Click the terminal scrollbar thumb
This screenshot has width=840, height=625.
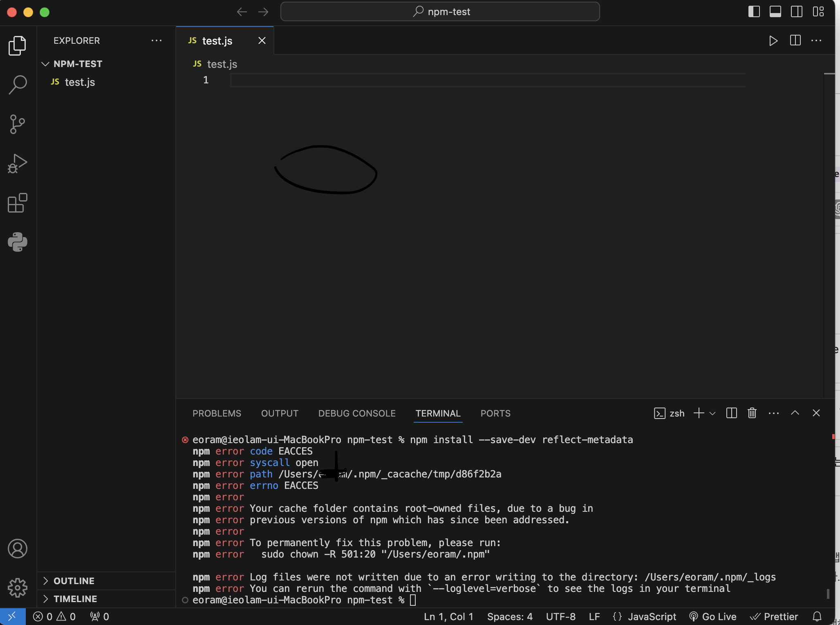[829, 594]
